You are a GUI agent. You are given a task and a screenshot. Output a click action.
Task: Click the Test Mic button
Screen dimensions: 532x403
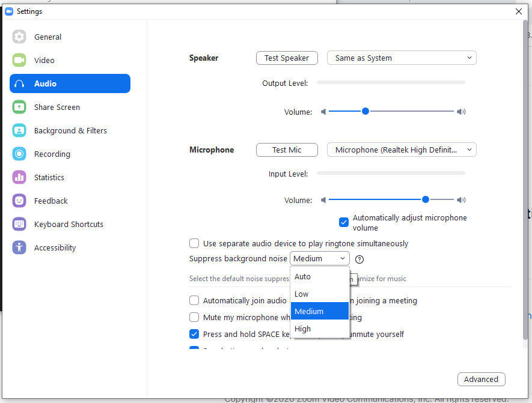(287, 150)
